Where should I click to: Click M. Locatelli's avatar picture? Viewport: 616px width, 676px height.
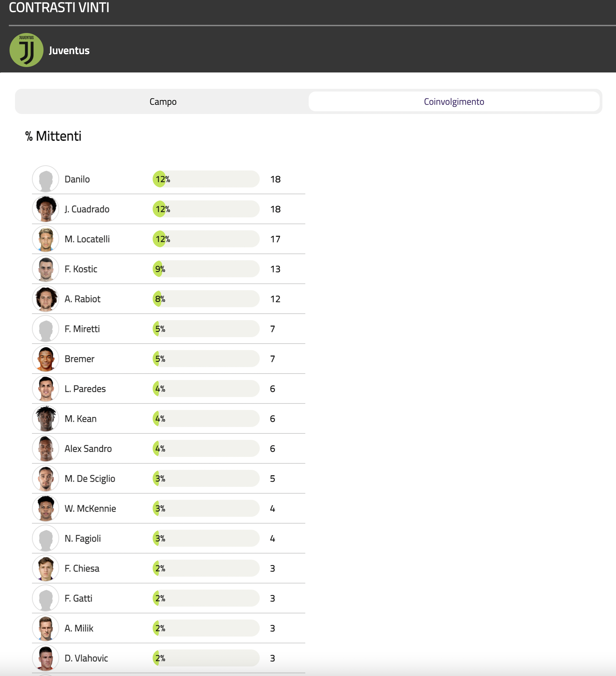pyautogui.click(x=46, y=239)
